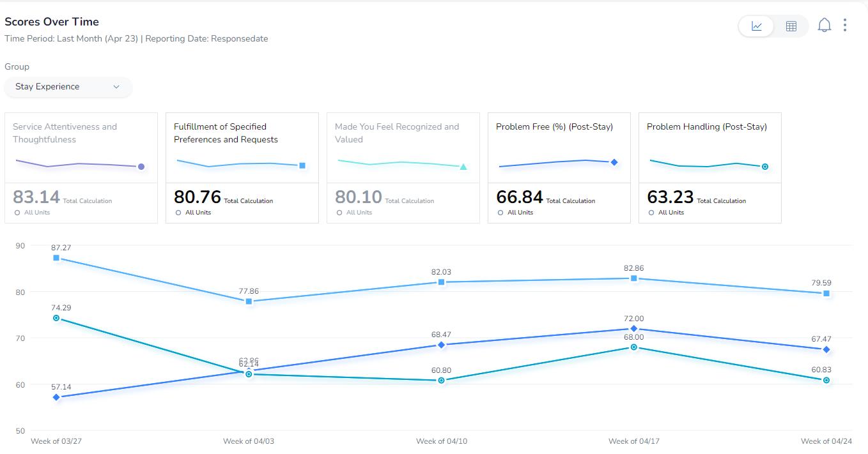Click square marker on Fulfillment sparkline
This screenshot has width=868, height=454.
[302, 165]
